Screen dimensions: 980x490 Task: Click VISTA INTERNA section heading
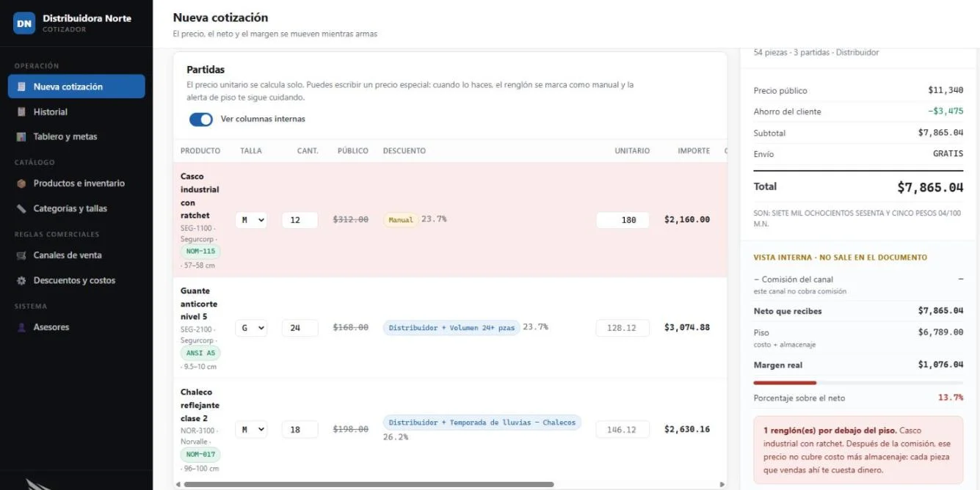click(x=840, y=257)
